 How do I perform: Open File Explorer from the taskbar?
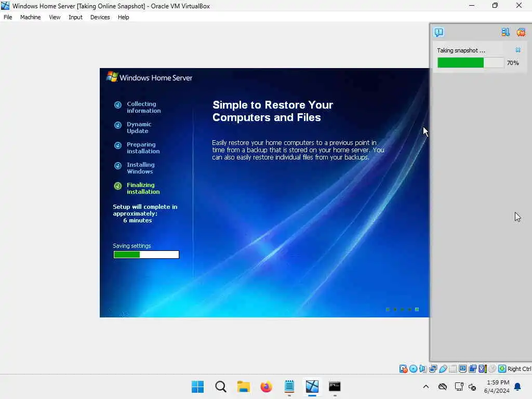(243, 387)
